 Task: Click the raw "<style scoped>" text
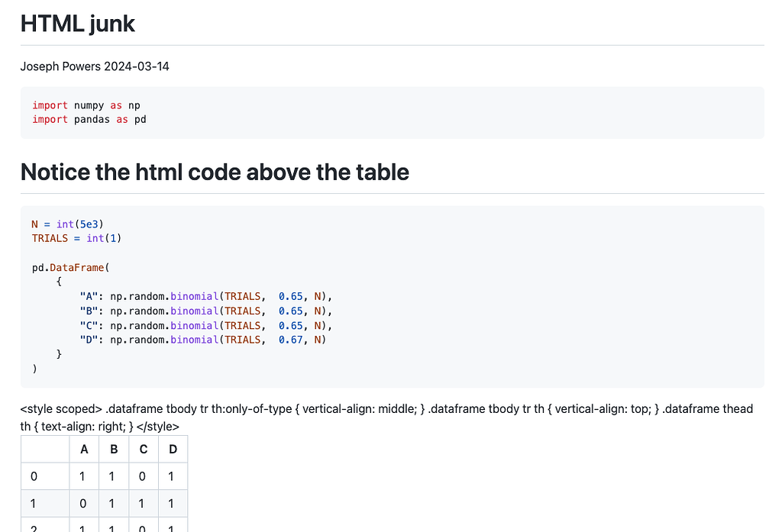pyautogui.click(x=61, y=409)
